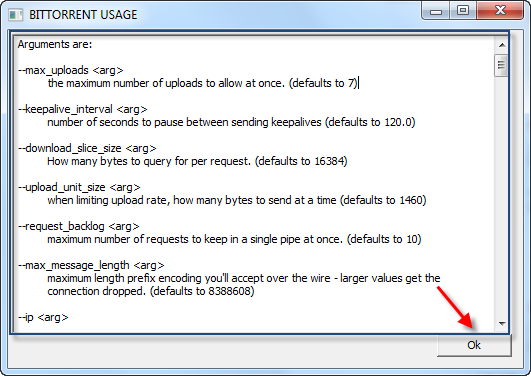Click the '--ip <arg>' line
This screenshot has width=531, height=376.
pos(43,317)
